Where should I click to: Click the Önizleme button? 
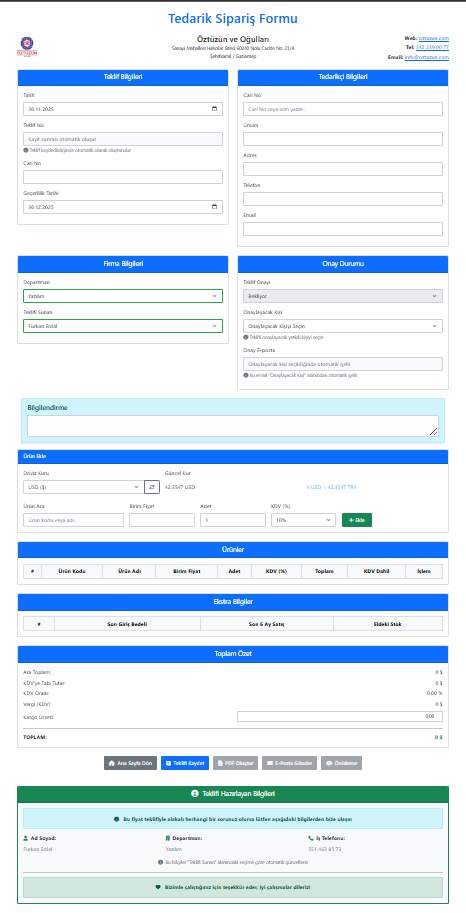341,763
